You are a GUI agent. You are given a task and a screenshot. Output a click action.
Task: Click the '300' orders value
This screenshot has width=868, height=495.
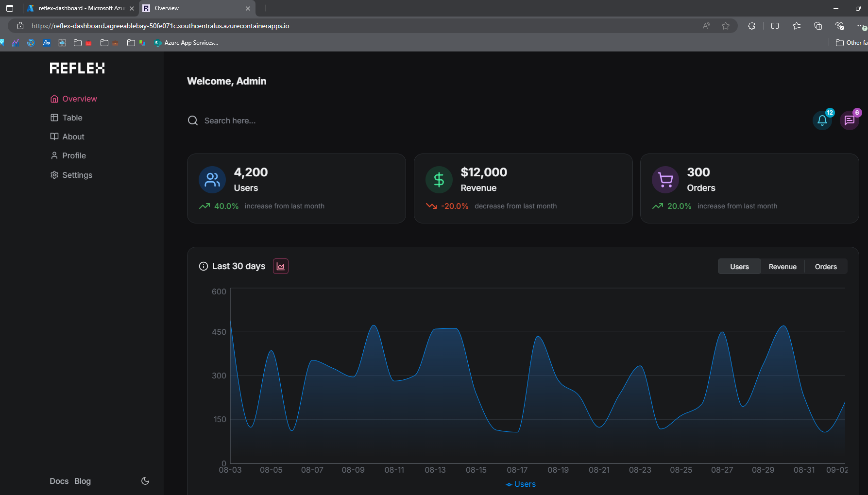pyautogui.click(x=698, y=172)
